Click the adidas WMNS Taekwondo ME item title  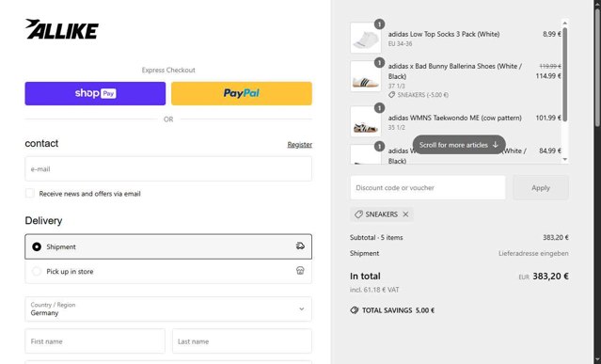click(x=454, y=118)
